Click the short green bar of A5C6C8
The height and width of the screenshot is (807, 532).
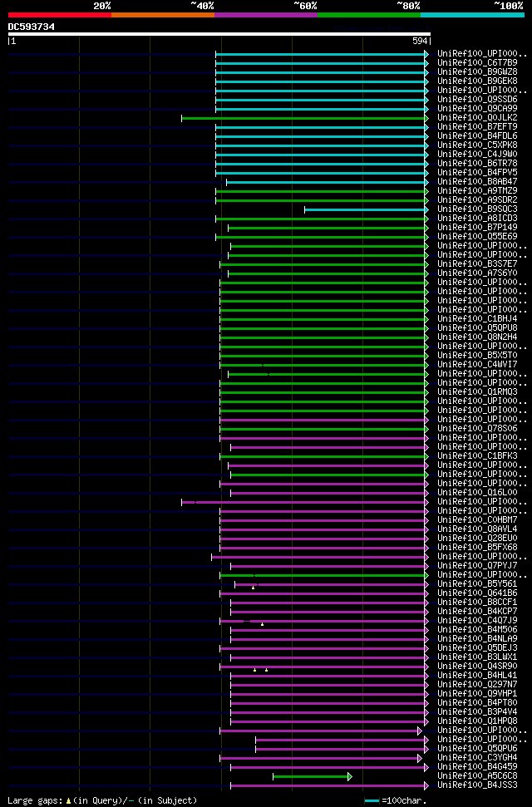coord(312,776)
